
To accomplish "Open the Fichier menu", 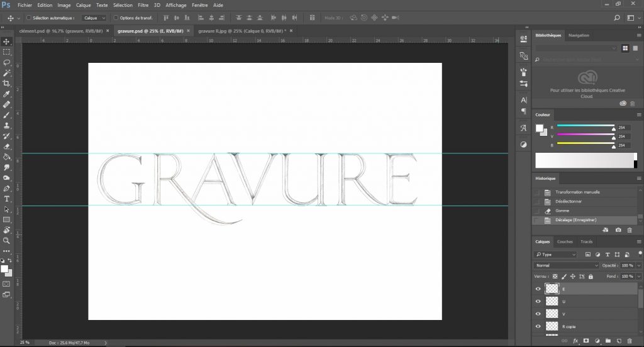I will pyautogui.click(x=25, y=5).
